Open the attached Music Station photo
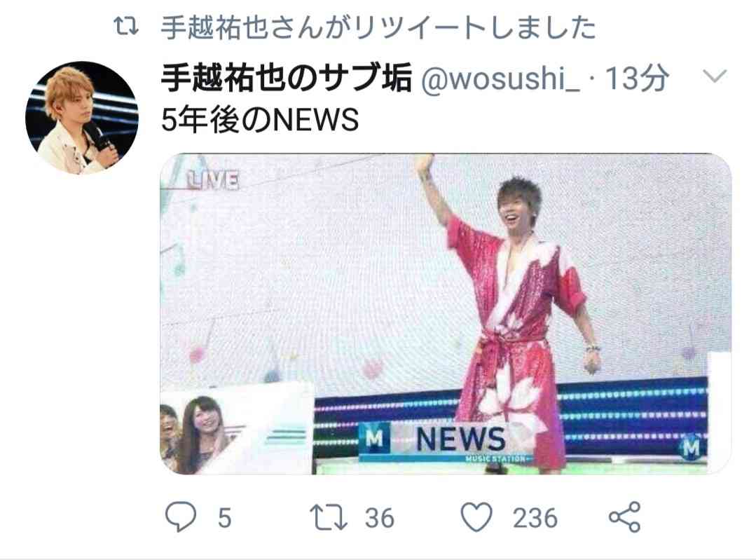The height and width of the screenshot is (560, 756). [x=446, y=314]
